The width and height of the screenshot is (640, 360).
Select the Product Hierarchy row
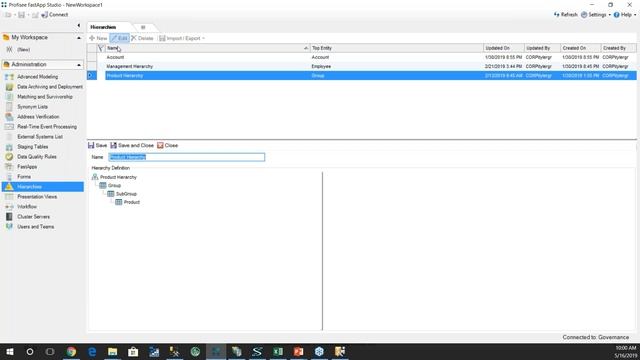tap(362, 76)
